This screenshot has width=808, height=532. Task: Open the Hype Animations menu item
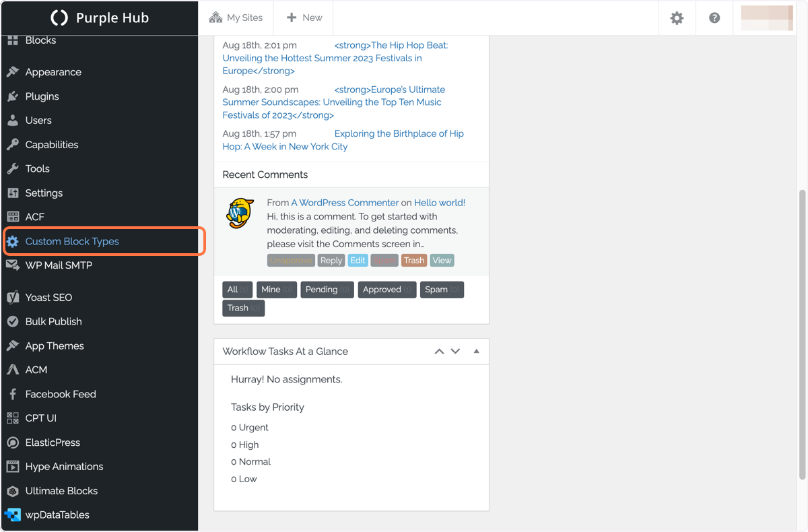coord(99,467)
